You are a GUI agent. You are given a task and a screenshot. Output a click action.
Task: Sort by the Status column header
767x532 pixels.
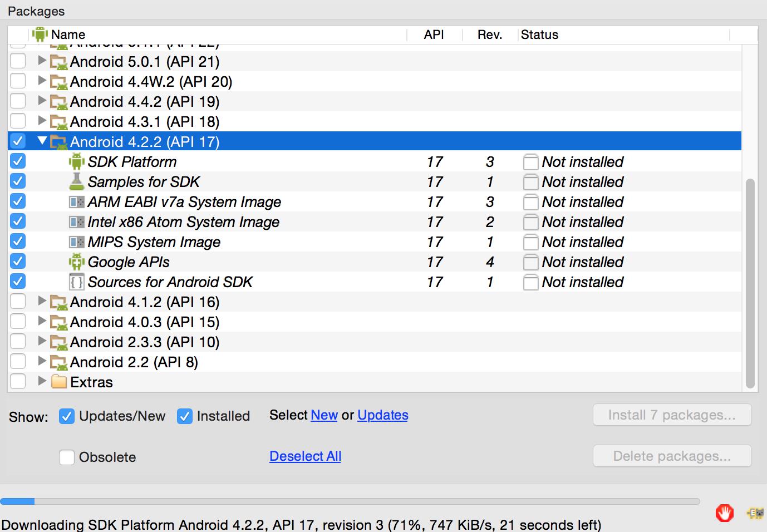pyautogui.click(x=624, y=35)
